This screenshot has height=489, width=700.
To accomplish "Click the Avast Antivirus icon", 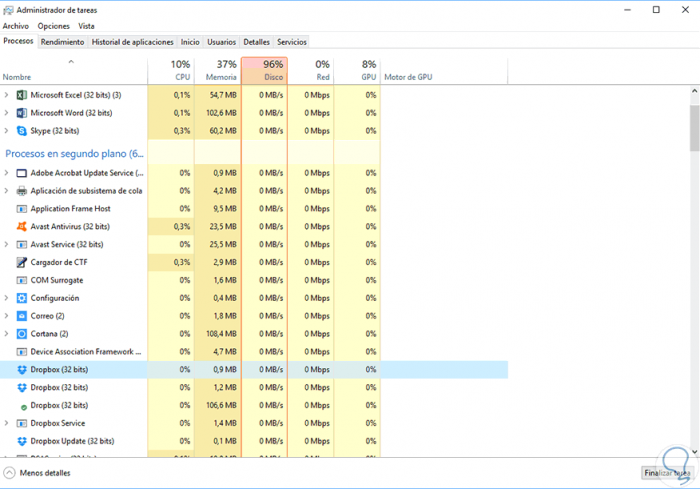I will coord(21,226).
